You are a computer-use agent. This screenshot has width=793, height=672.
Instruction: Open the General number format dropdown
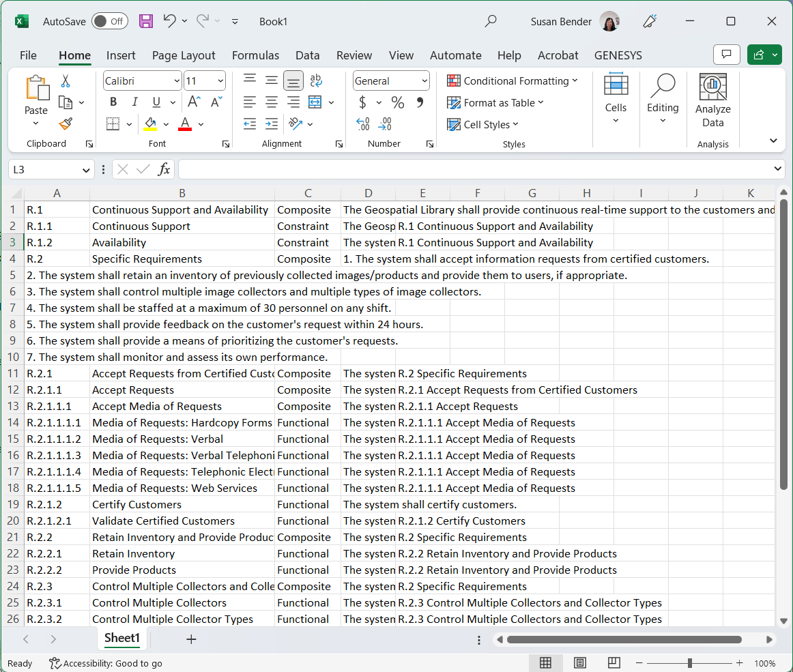(x=424, y=81)
